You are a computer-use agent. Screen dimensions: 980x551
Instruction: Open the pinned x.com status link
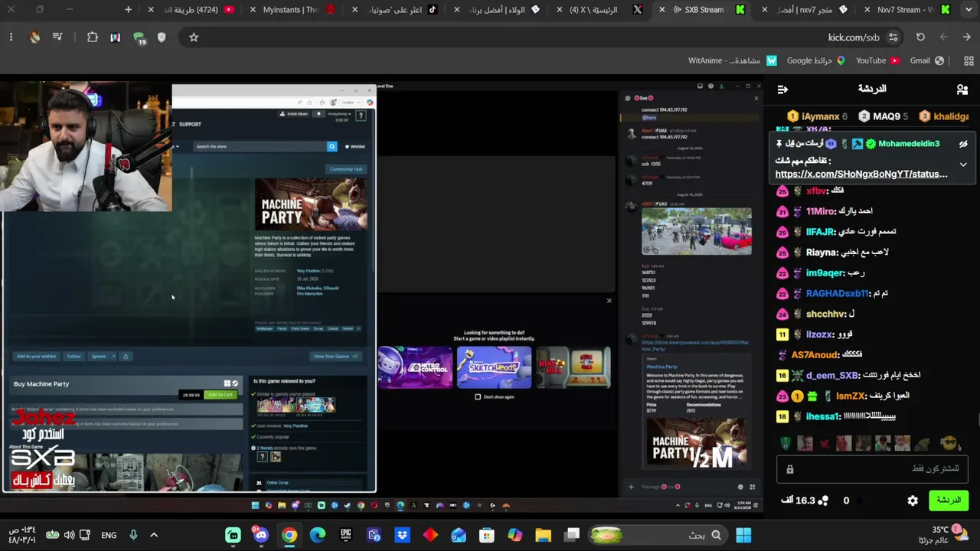861,174
